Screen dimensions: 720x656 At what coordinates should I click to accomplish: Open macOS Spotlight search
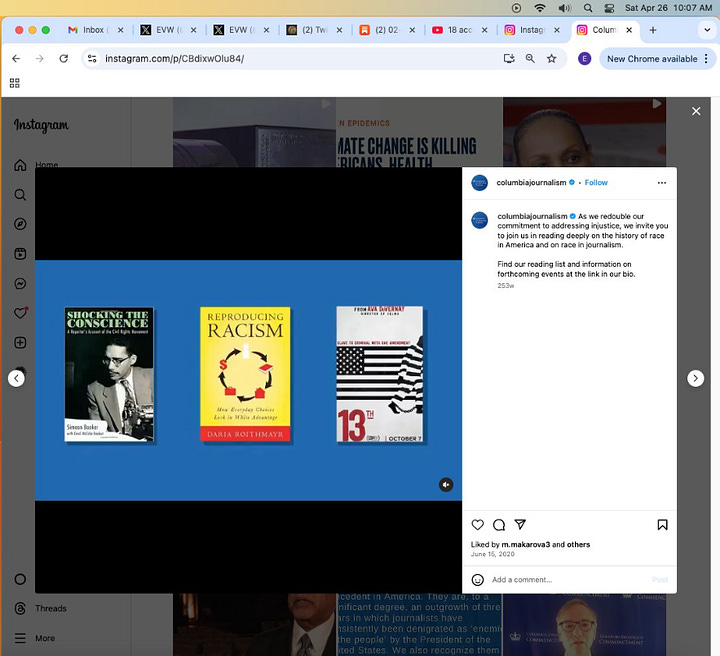588,8
